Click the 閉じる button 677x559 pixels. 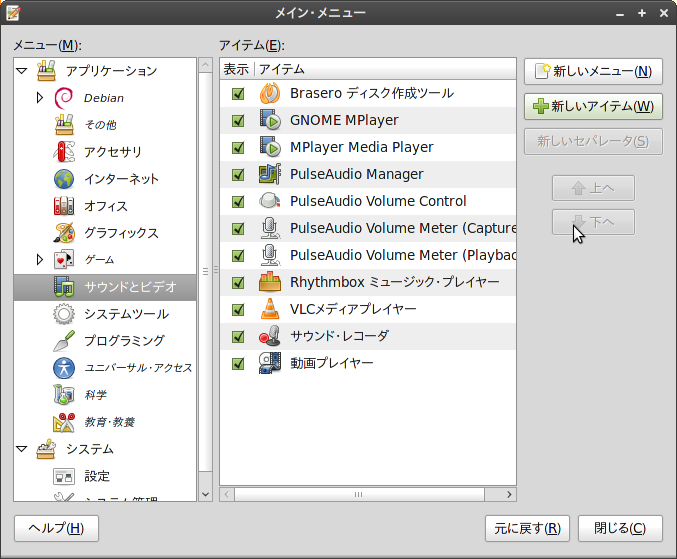tap(620, 528)
